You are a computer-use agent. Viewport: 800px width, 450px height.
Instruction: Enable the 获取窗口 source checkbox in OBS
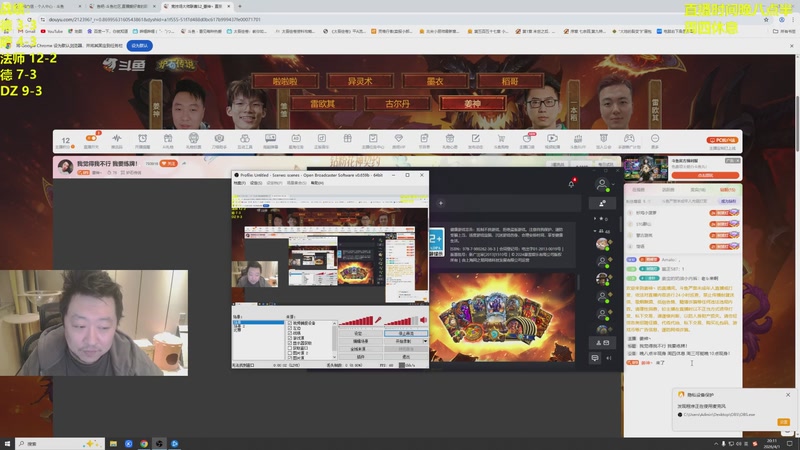pyautogui.click(x=290, y=348)
